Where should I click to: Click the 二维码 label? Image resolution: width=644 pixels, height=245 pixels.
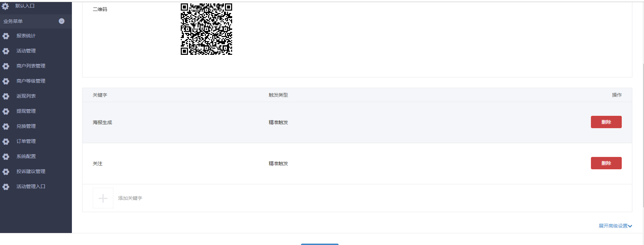[x=100, y=9]
